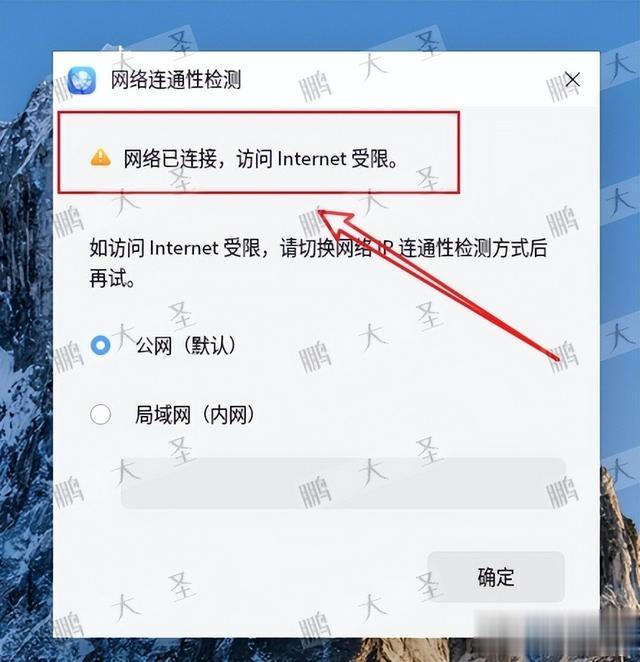Click the 公网（默认）label text
The image size is (640, 662).
[x=186, y=345]
